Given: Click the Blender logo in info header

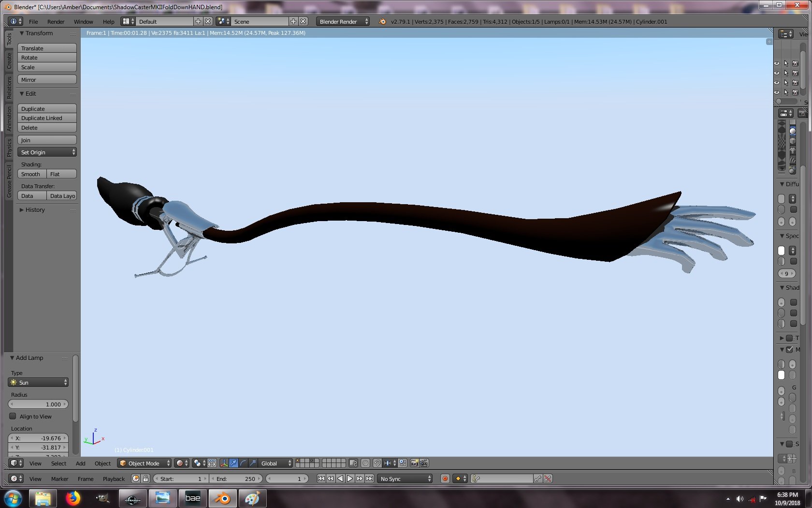Looking at the screenshot, I should 382,21.
